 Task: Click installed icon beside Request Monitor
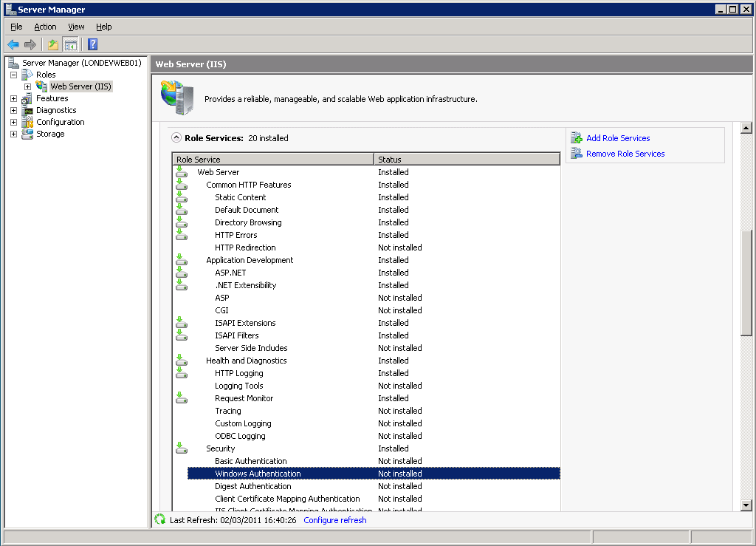(182, 397)
